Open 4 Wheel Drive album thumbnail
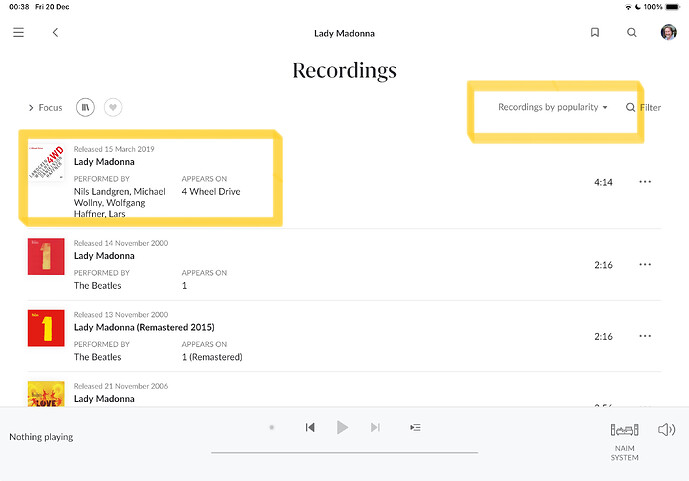Image resolution: width=689 pixels, height=481 pixels. (46, 163)
